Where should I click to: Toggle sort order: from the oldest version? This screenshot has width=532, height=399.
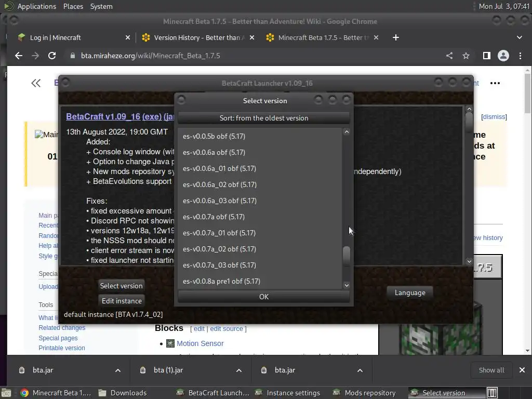[263, 118]
